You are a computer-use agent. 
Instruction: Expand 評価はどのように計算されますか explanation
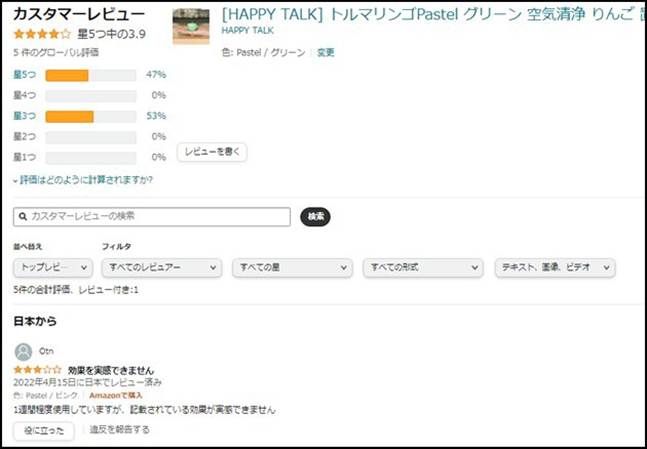[83, 180]
